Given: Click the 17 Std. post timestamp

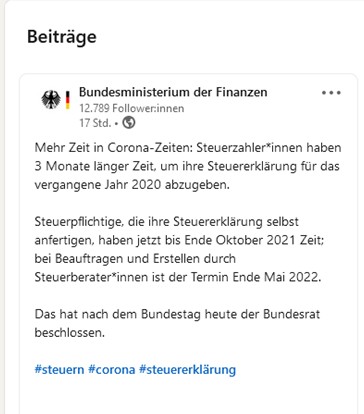Looking at the screenshot, I should point(95,123).
